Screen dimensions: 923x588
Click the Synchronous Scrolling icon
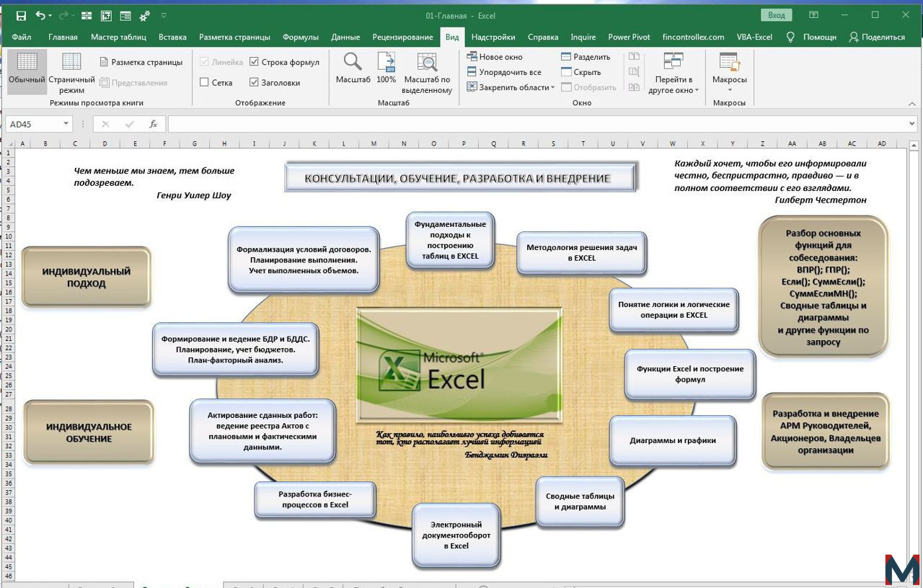[634, 71]
